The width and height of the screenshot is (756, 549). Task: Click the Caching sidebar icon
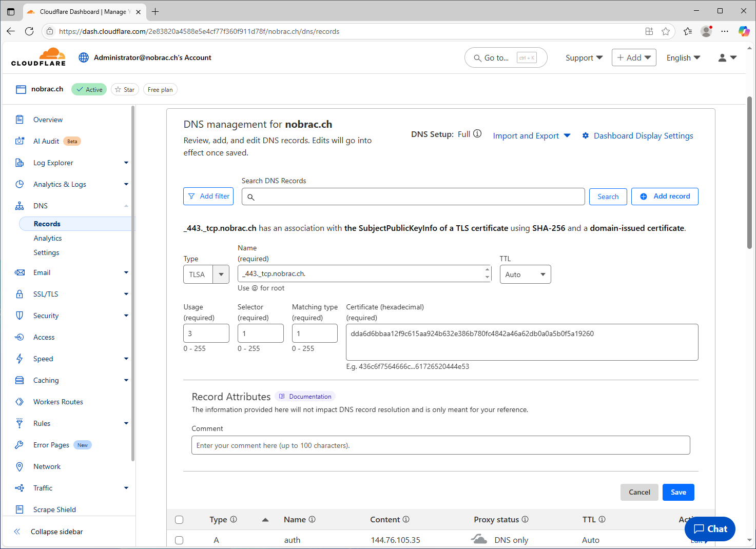(x=20, y=380)
